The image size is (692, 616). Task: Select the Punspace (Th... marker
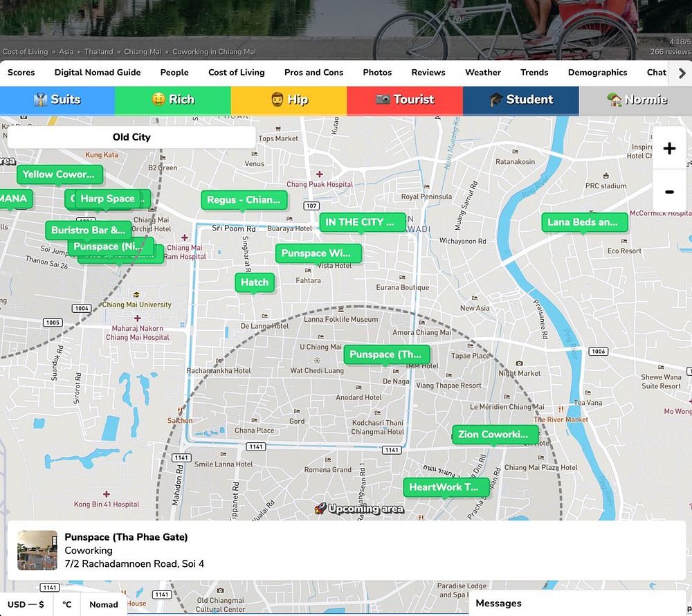(387, 355)
